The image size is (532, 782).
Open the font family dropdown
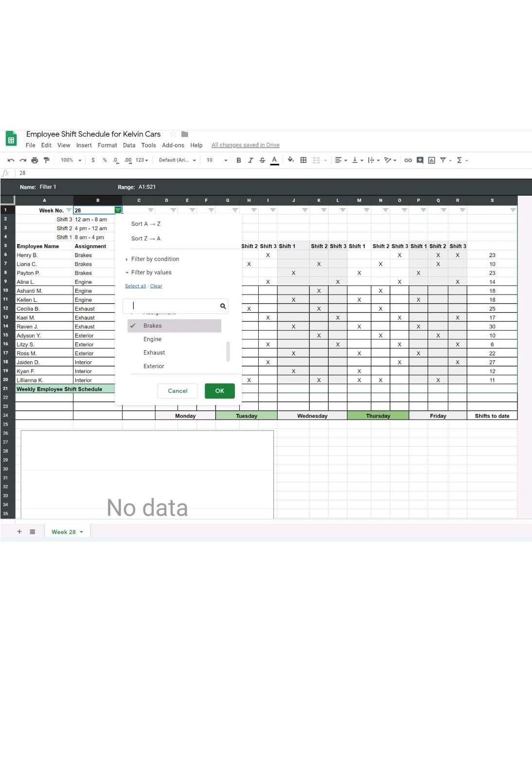point(177,160)
